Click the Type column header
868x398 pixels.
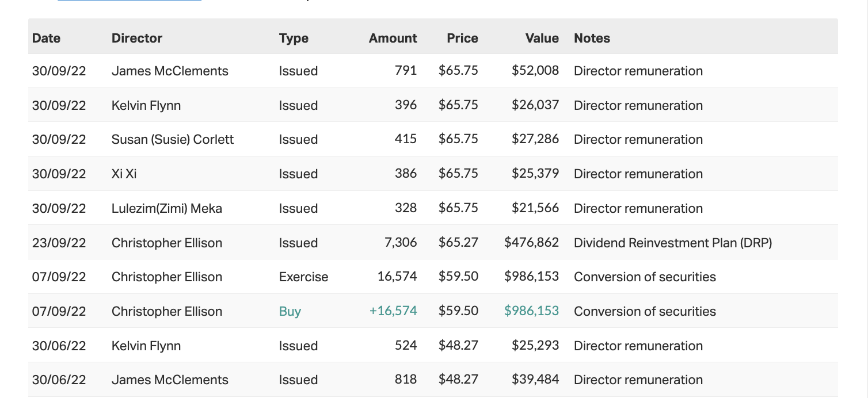click(294, 38)
